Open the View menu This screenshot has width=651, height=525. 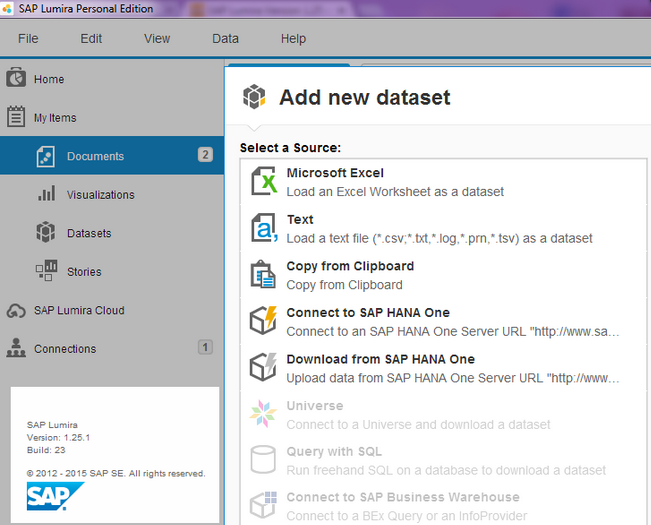pos(157,39)
